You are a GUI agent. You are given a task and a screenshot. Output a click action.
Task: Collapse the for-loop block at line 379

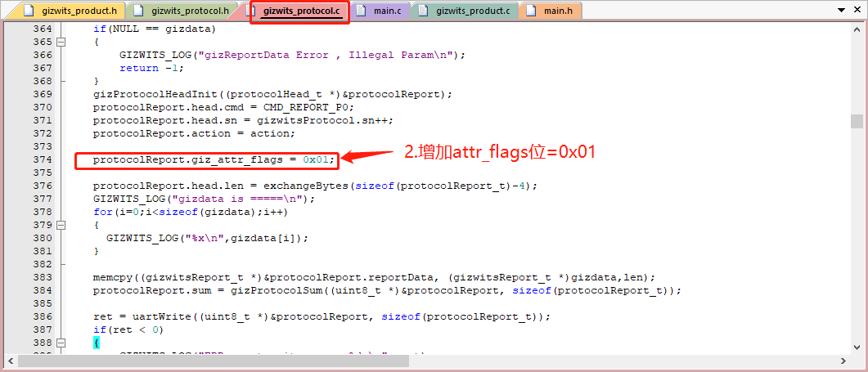61,225
